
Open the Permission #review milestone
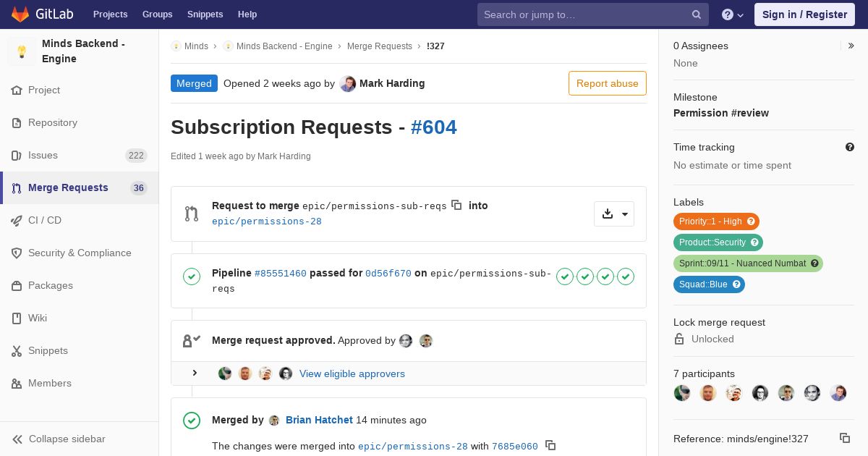coord(721,113)
